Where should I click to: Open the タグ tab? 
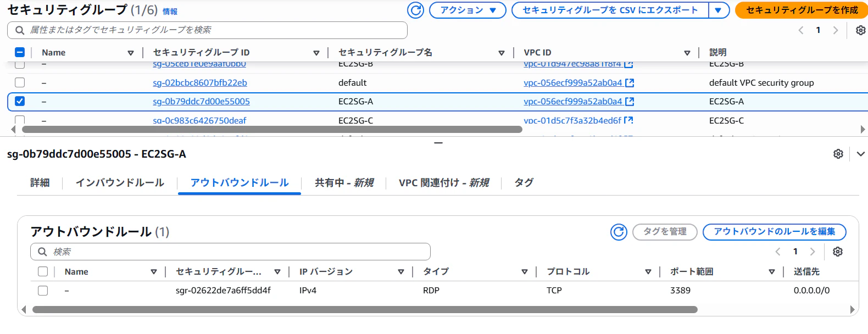pos(524,182)
